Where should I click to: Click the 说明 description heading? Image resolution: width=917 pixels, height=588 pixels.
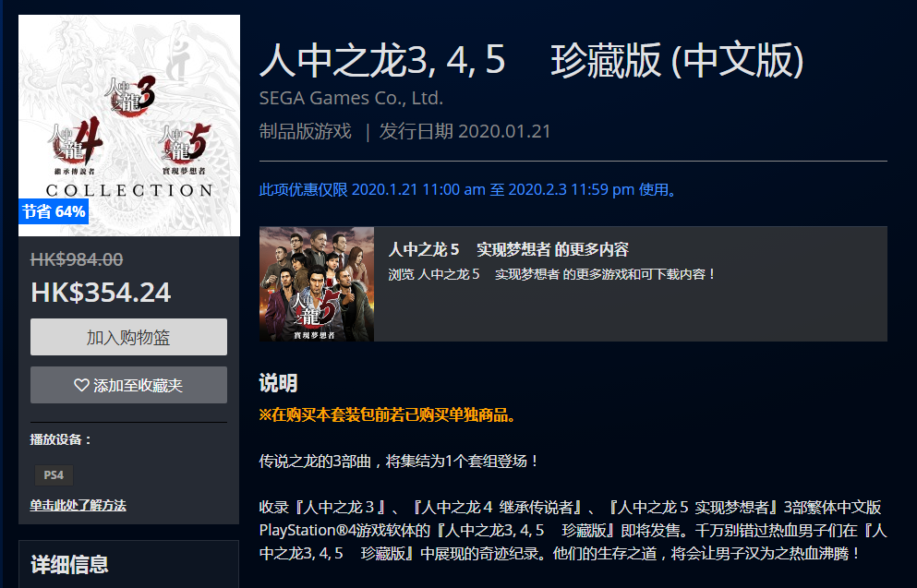[x=278, y=384]
